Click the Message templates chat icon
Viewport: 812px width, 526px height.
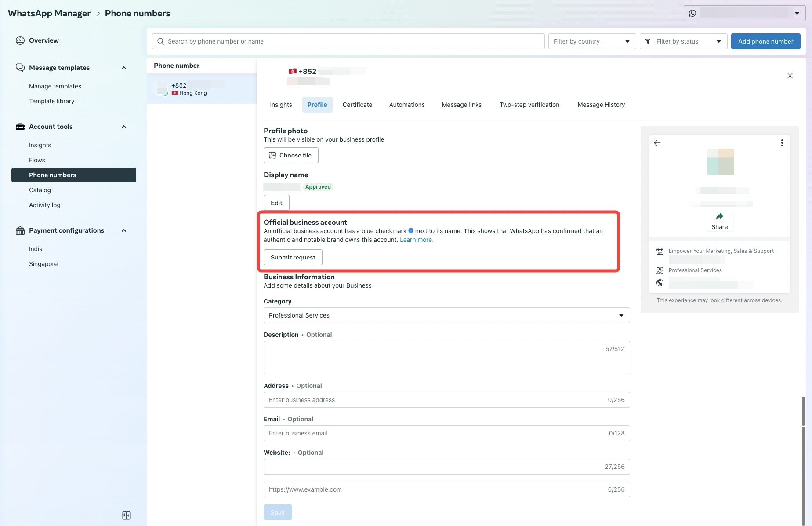point(20,68)
